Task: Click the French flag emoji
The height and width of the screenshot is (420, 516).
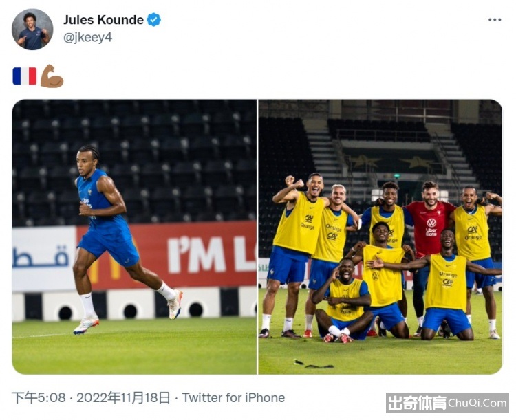Action: [25, 76]
